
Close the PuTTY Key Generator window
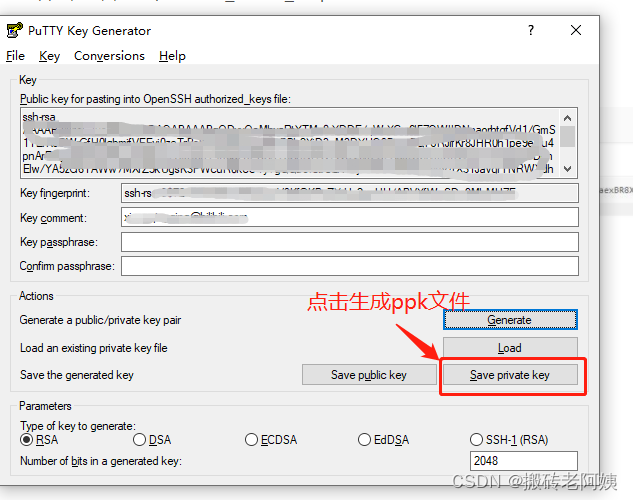click(x=576, y=30)
